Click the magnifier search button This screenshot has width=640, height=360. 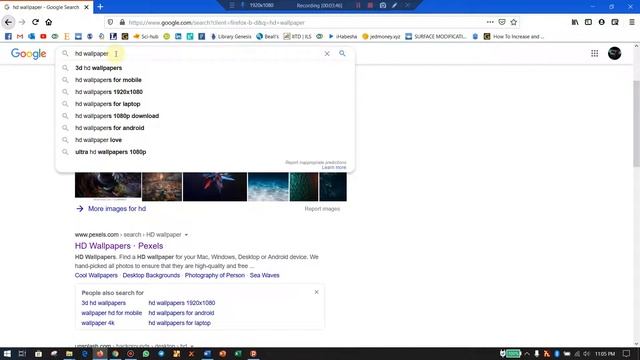click(342, 53)
